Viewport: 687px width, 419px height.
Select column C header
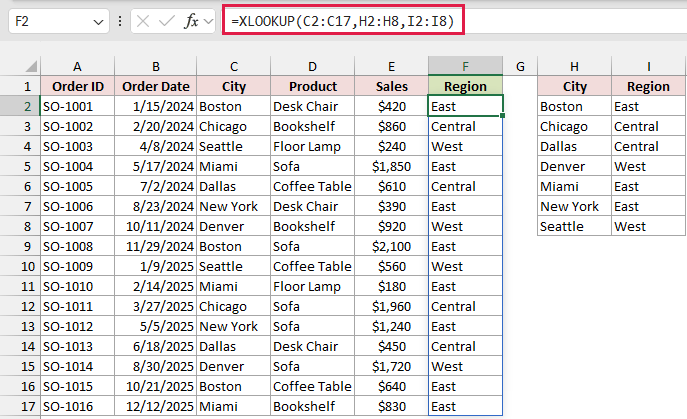234,66
